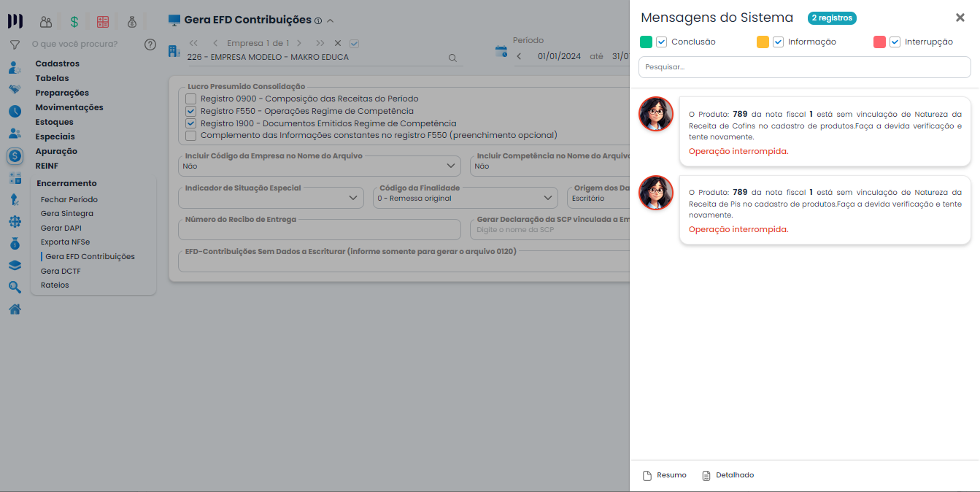Open the money bag icon in top toolbar
This screenshot has width=980, height=492.
pos(131,22)
